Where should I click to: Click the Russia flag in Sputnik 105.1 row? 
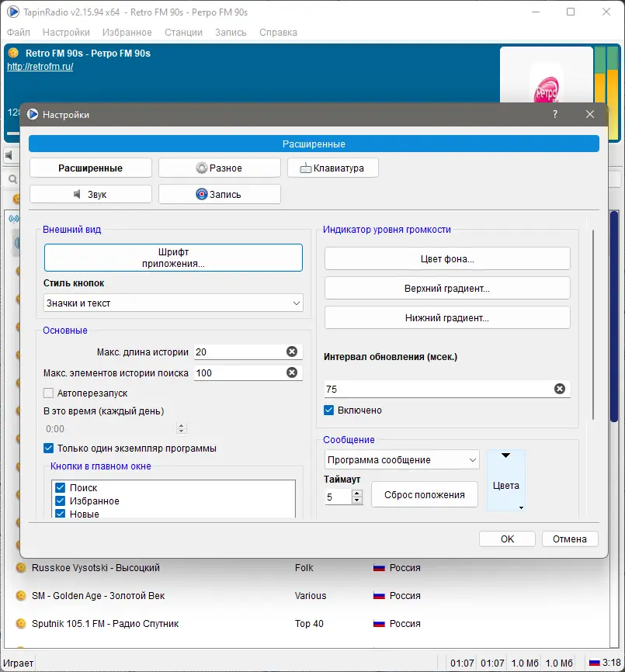click(379, 624)
